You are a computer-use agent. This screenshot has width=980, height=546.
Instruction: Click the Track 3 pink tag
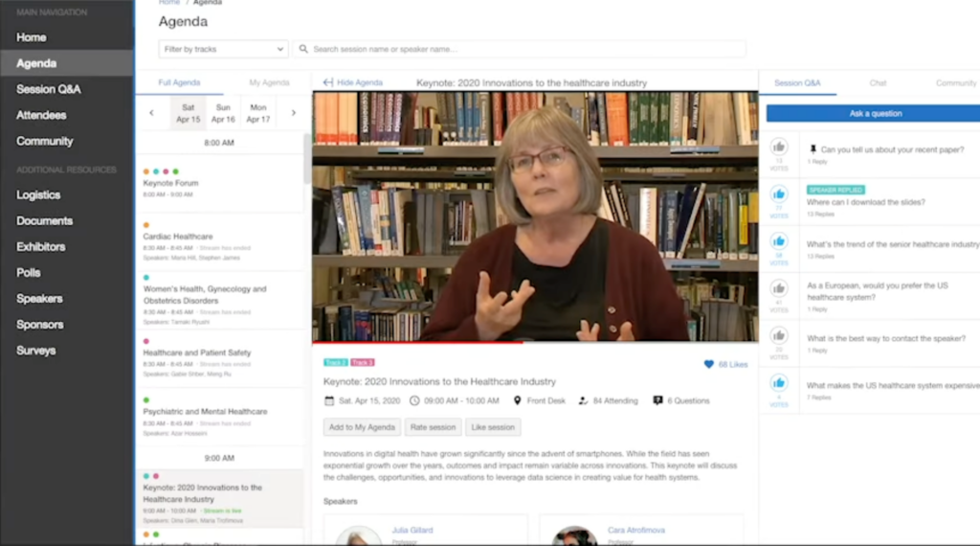(363, 362)
